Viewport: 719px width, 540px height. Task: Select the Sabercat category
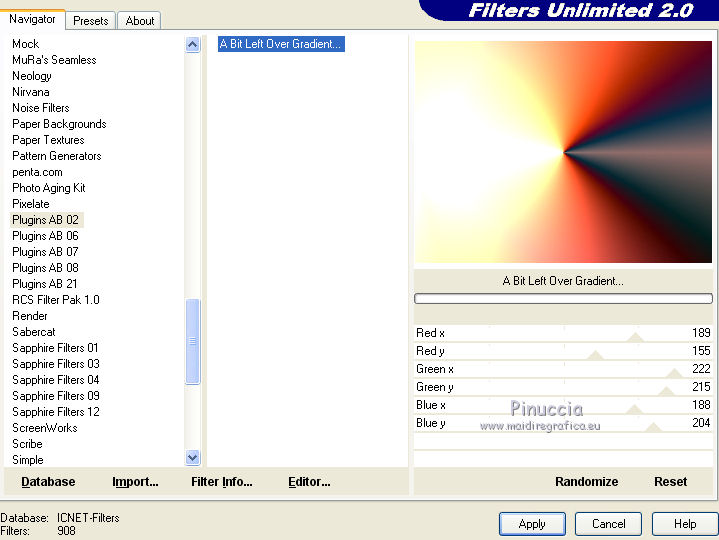33,332
